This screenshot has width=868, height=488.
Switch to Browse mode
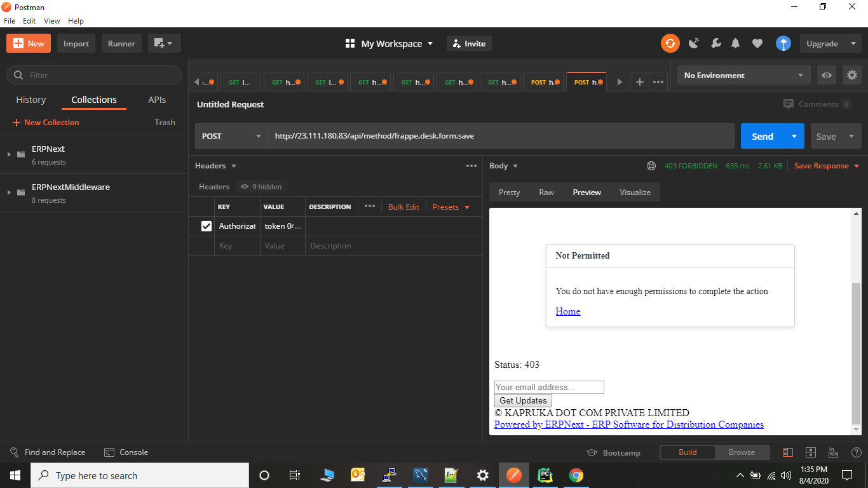[742, 452]
